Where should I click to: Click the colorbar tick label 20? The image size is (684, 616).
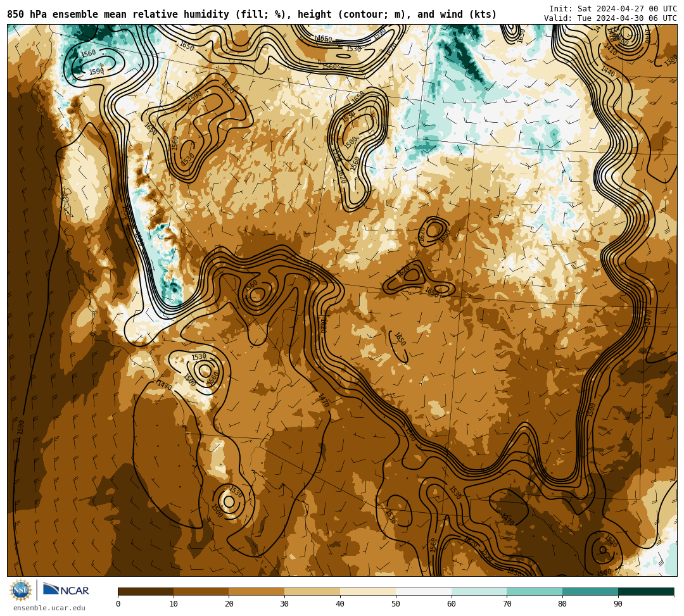click(229, 604)
